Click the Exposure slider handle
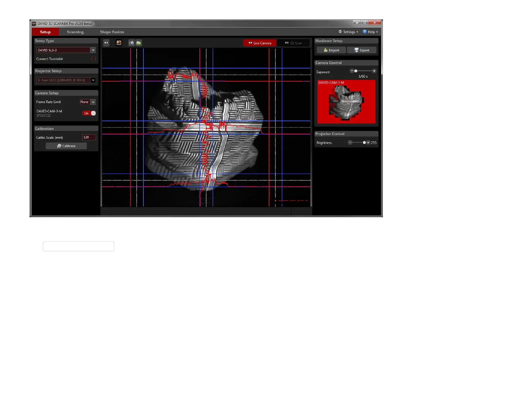This screenshot has height=411, width=532. 356,71
